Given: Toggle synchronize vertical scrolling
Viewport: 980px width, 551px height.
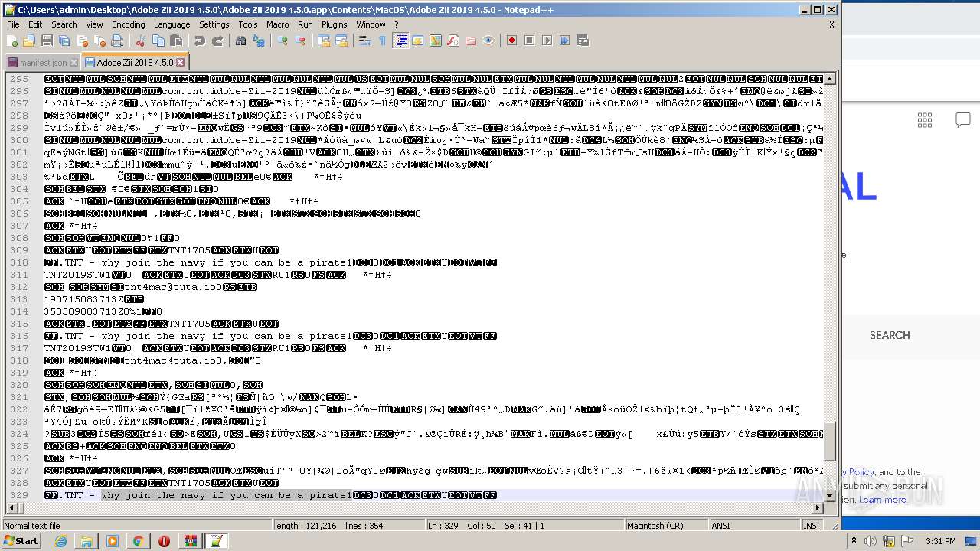Looking at the screenshot, I should (323, 41).
